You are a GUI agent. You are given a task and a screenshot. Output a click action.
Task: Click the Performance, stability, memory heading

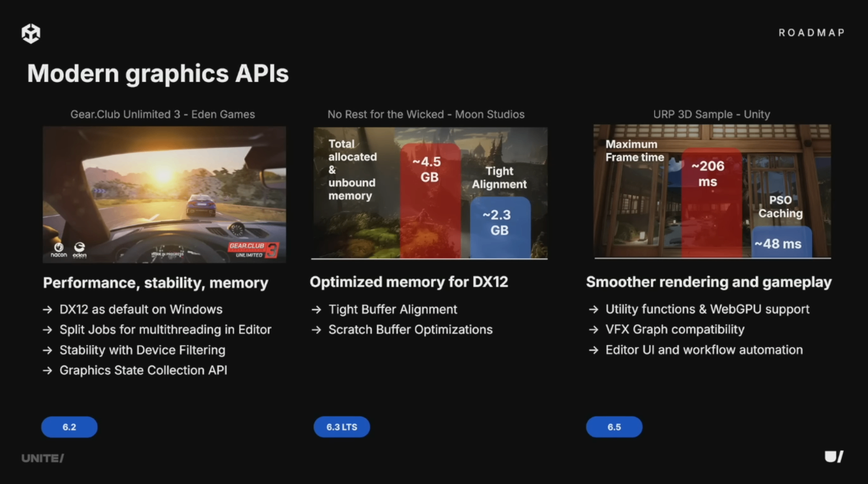coord(156,283)
